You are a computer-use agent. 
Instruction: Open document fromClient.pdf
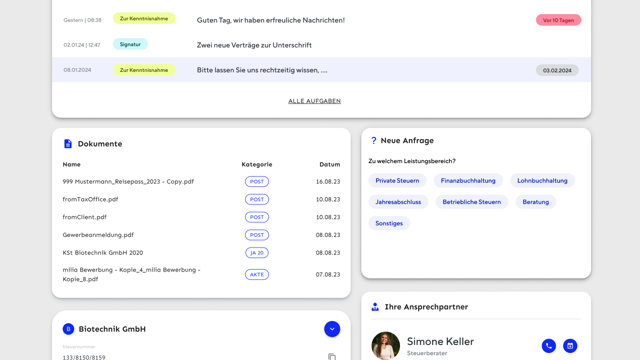(84, 217)
